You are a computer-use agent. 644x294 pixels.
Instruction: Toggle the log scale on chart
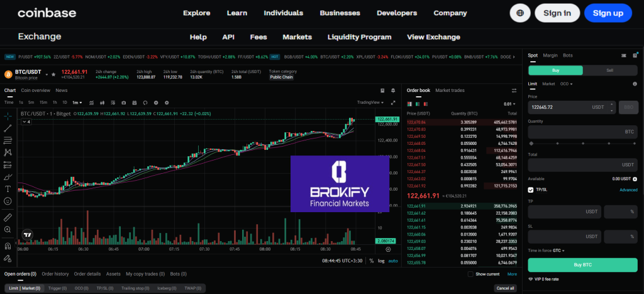point(381,260)
